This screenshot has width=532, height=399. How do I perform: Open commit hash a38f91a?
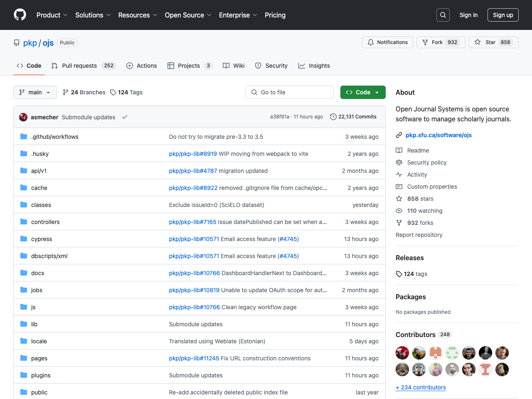click(x=280, y=117)
